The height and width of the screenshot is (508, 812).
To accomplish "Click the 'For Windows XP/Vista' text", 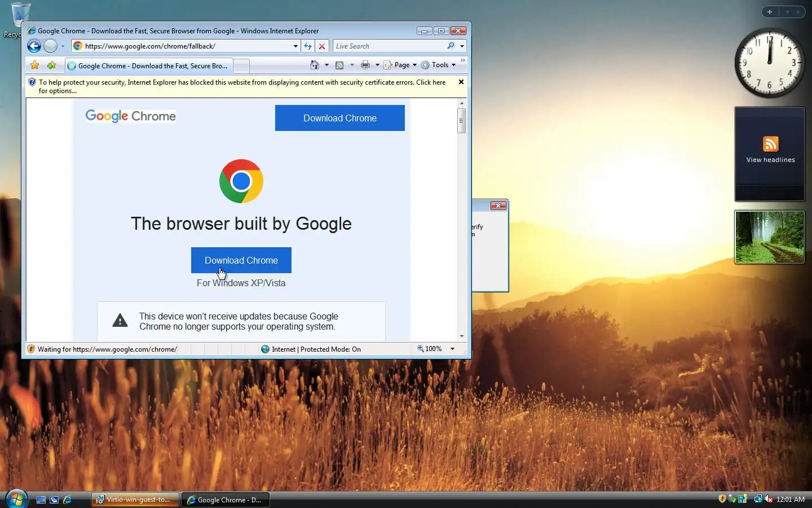I will click(x=241, y=283).
